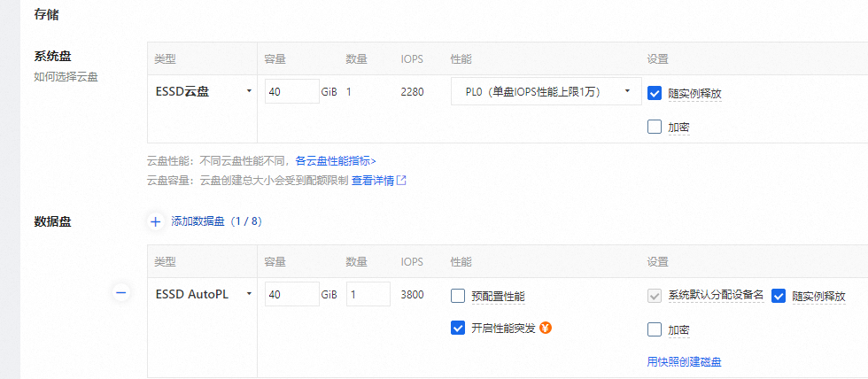868x379 pixels.
Task: Open 各云盘性能指标 link
Action: tap(335, 161)
